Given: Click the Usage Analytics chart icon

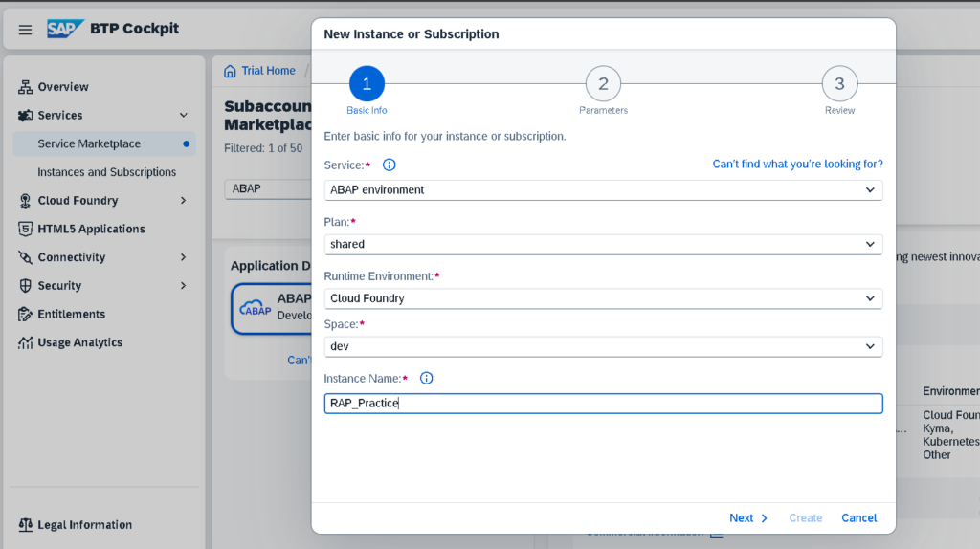Looking at the screenshot, I should tap(26, 342).
